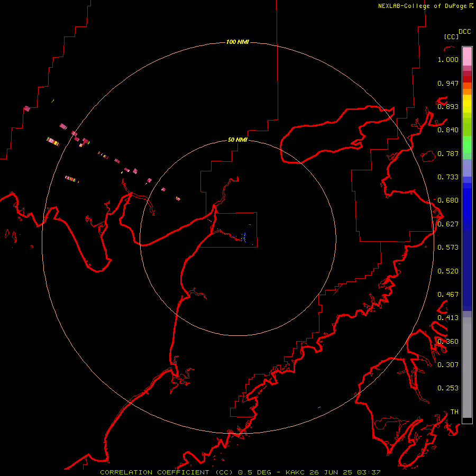
Task: Select the 50 NMI range ring label
Action: coord(237,140)
